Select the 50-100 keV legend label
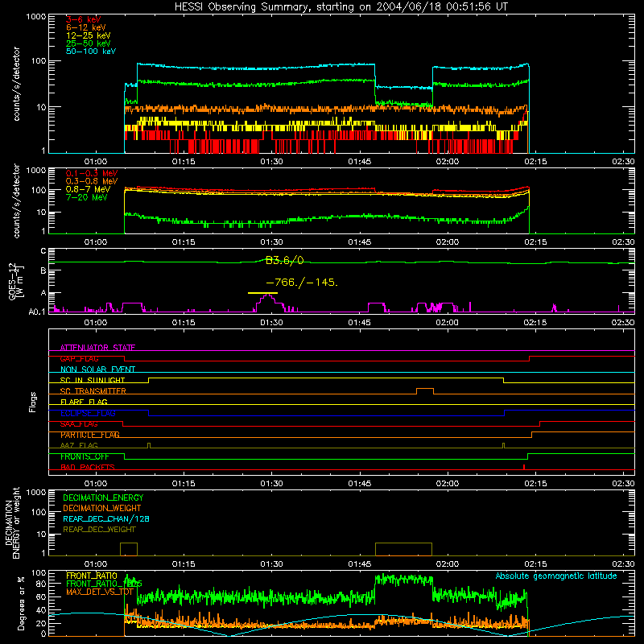644x644 pixels. 91,52
